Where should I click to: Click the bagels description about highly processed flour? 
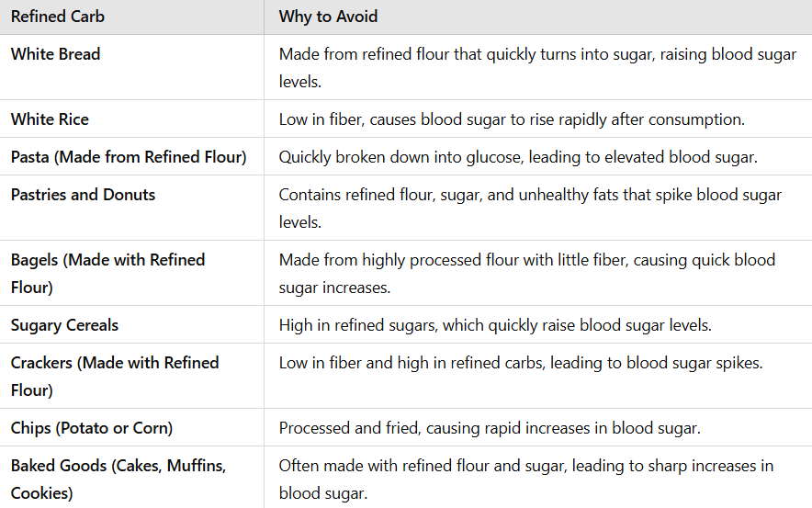[x=527, y=274]
